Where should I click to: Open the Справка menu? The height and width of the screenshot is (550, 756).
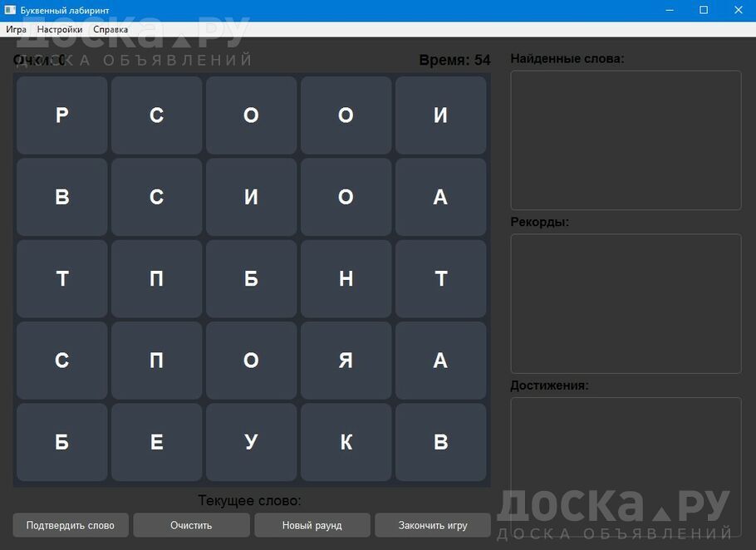(110, 29)
